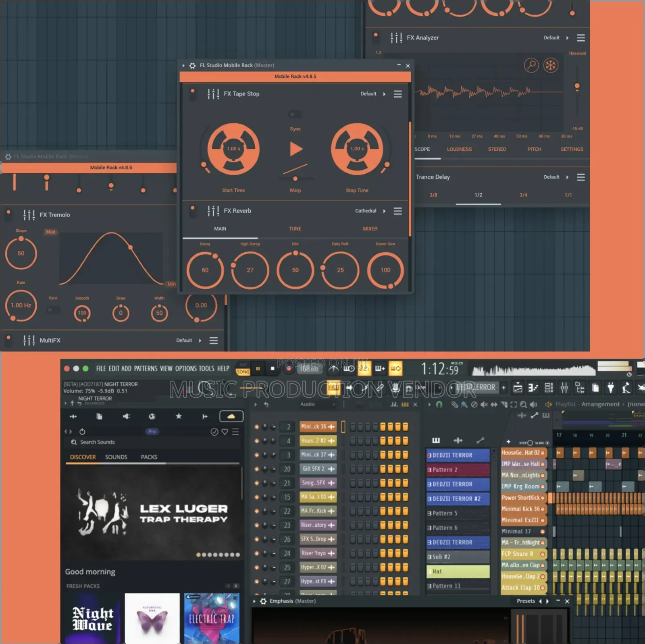Image resolution: width=645 pixels, height=644 pixels.
Task: Click the transport pause button
Action: click(258, 368)
